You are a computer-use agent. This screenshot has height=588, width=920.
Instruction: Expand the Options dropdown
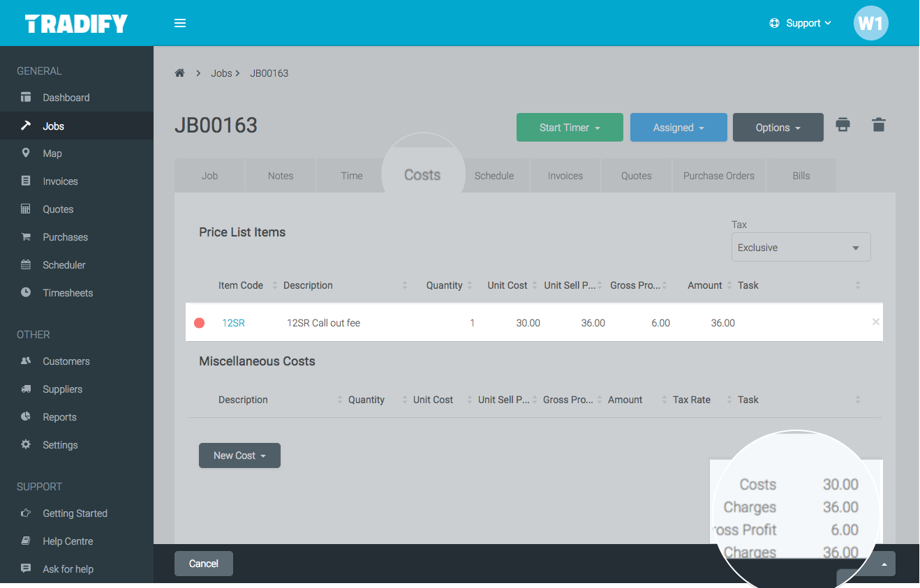(778, 127)
